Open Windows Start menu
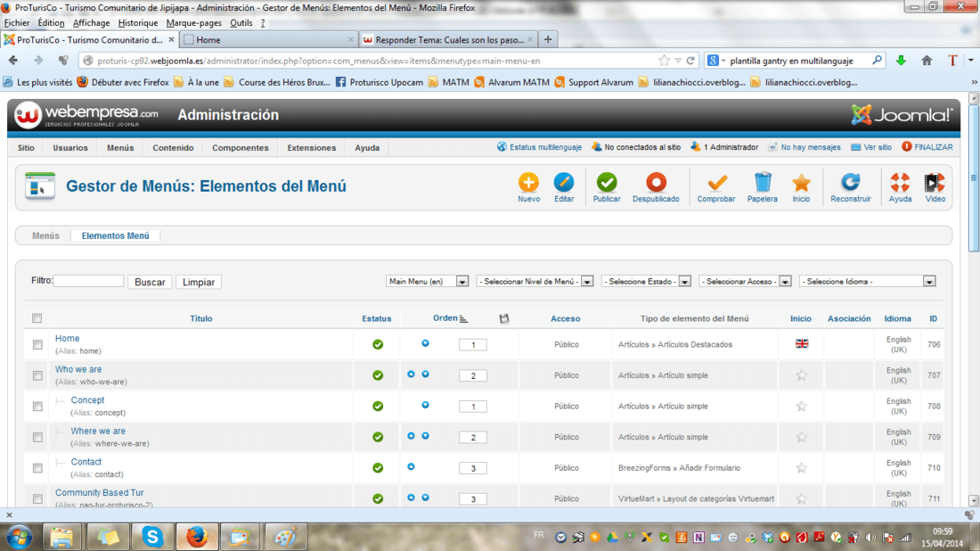Screen dimensions: 980x551 (x=19, y=538)
